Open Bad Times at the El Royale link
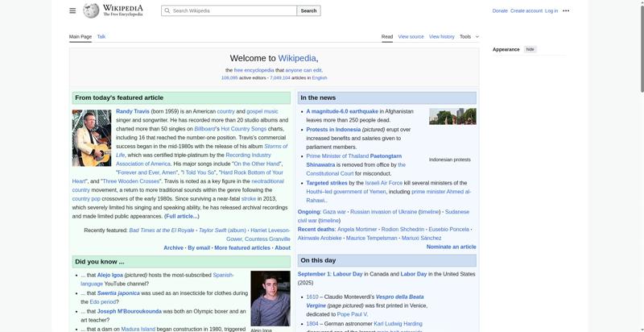Viewport: 644px width, 332px height. (x=162, y=230)
